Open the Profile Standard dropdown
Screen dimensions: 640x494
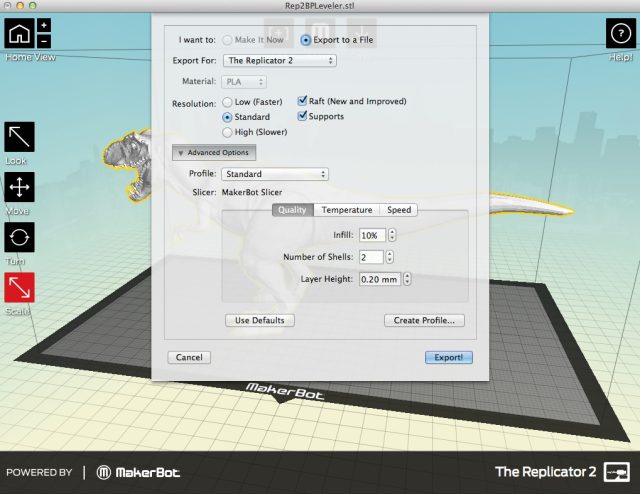[x=275, y=174]
